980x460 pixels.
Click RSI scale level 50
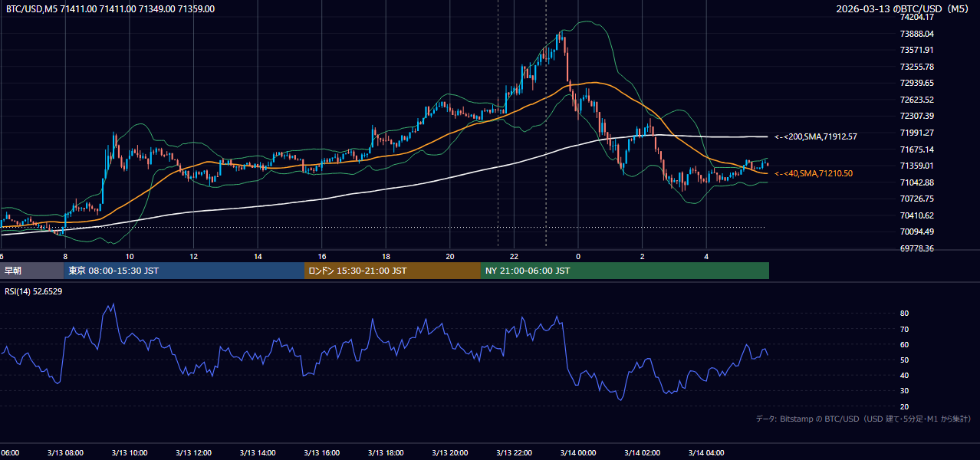coord(905,360)
